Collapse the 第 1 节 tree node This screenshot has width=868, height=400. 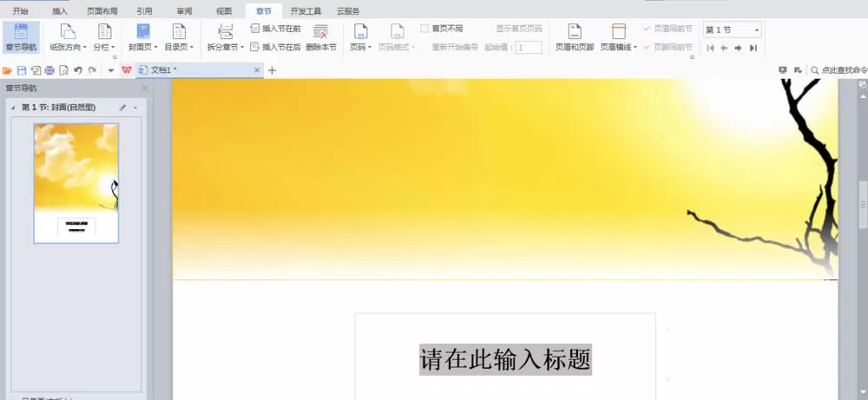13,108
